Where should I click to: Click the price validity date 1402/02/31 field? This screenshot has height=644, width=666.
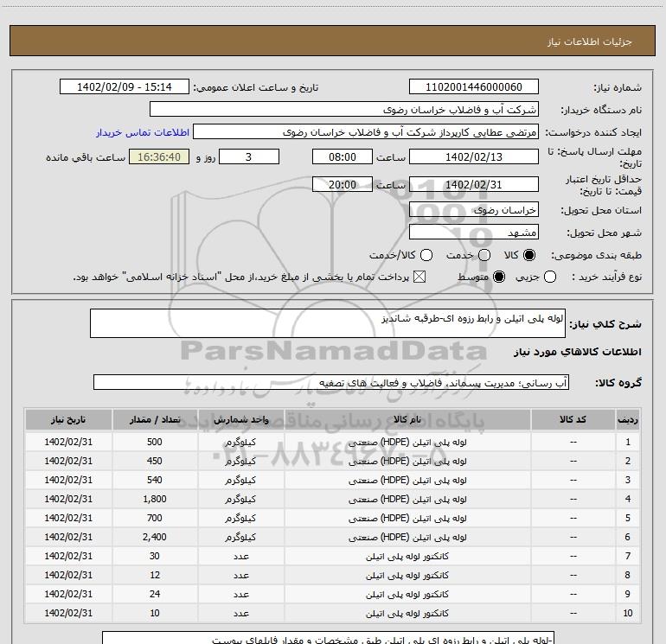[x=474, y=184]
